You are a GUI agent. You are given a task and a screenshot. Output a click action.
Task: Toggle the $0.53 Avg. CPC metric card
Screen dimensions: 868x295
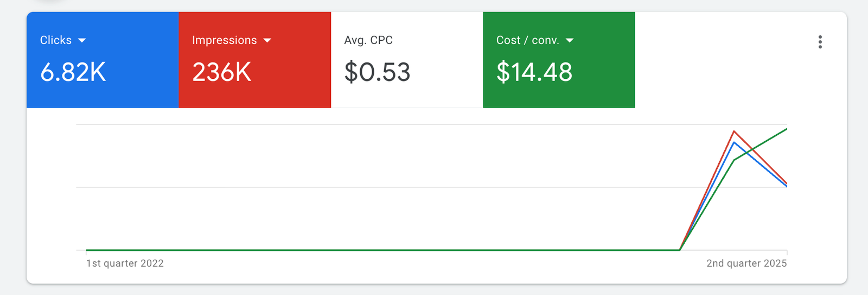pos(407,60)
